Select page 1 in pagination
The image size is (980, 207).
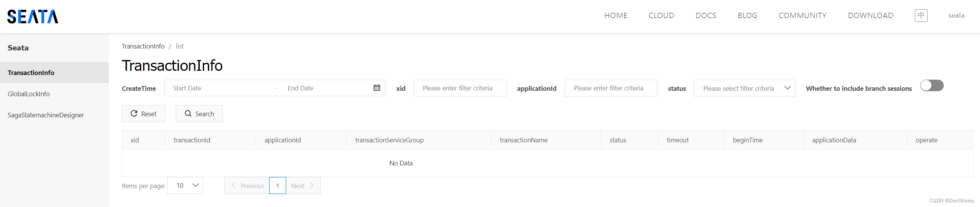[x=278, y=185]
